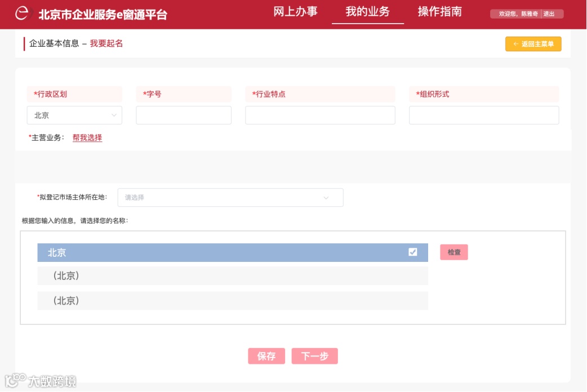Viewport: 587px width, 392px height.
Task: Select the first (北京) name option
Action: 233,276
